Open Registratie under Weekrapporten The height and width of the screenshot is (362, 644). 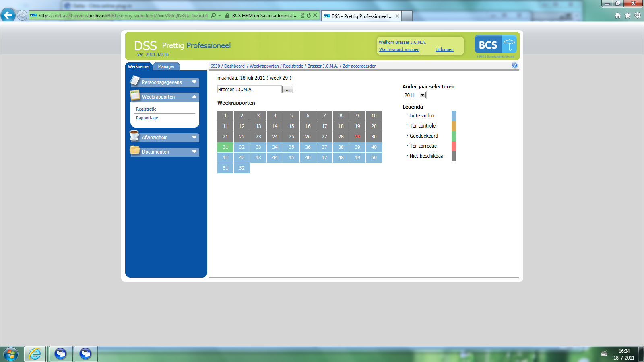coord(146,109)
